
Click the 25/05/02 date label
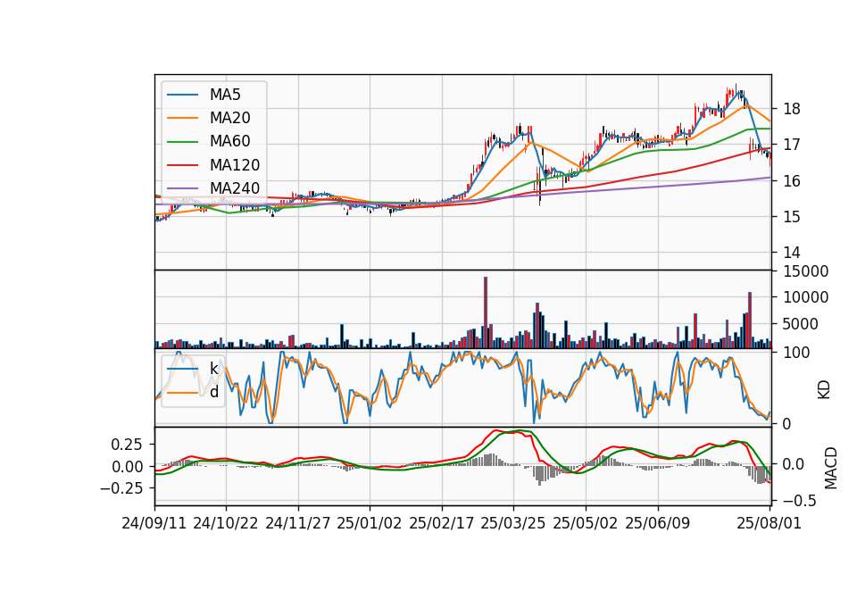tap(586, 523)
